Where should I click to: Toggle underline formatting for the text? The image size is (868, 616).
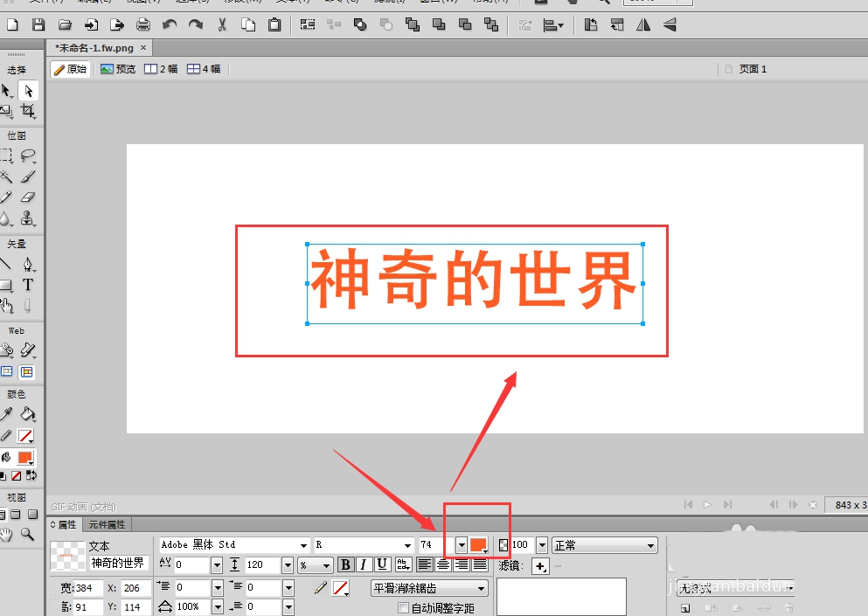pos(380,564)
